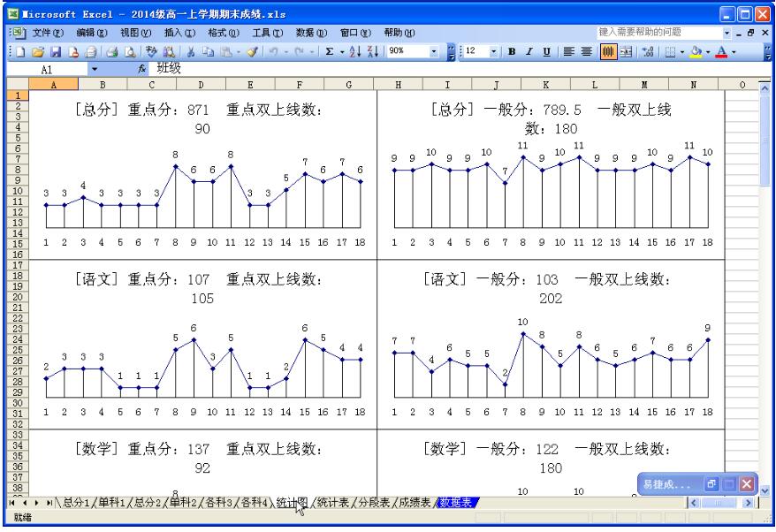776x532 pixels.
Task: Open the help question box dropdown arrow
Action: pos(727,33)
